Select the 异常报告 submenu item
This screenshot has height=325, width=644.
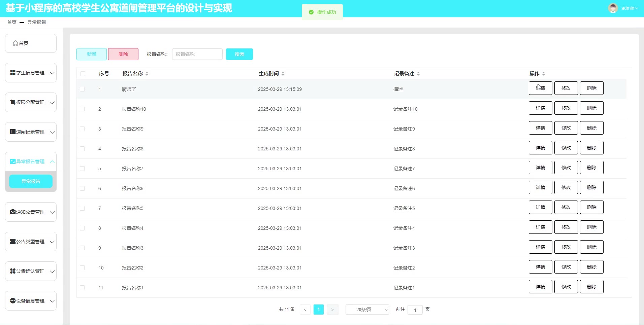[31, 181]
